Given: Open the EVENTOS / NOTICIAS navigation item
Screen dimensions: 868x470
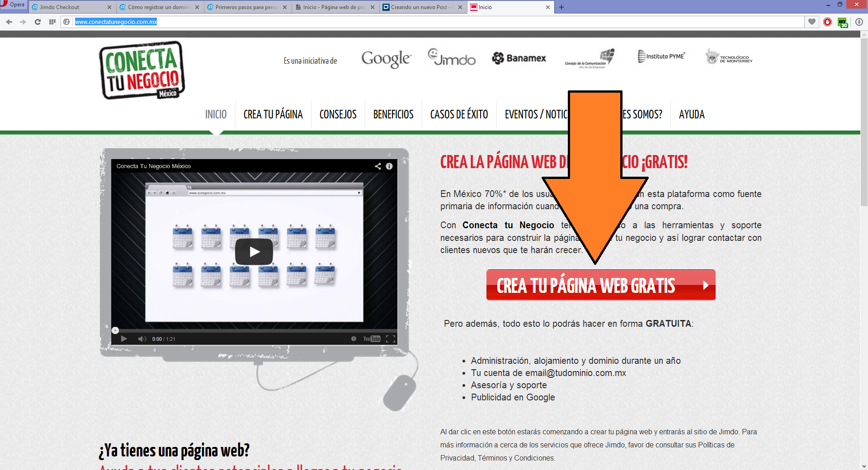Looking at the screenshot, I should pyautogui.click(x=536, y=114).
